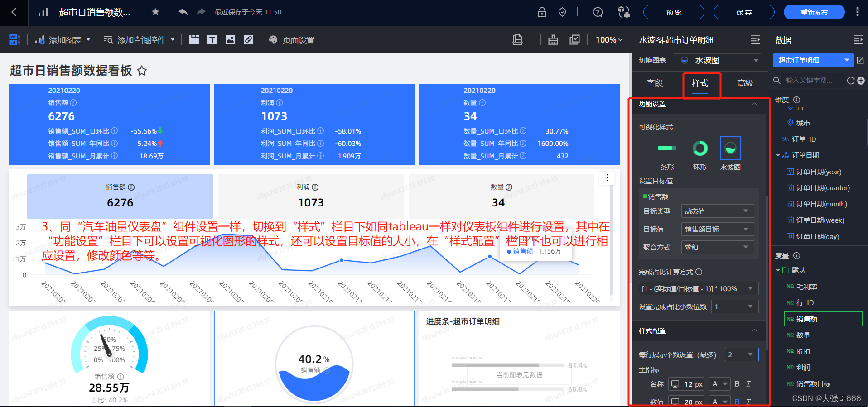Add a new field with the plus icon

coord(861,81)
